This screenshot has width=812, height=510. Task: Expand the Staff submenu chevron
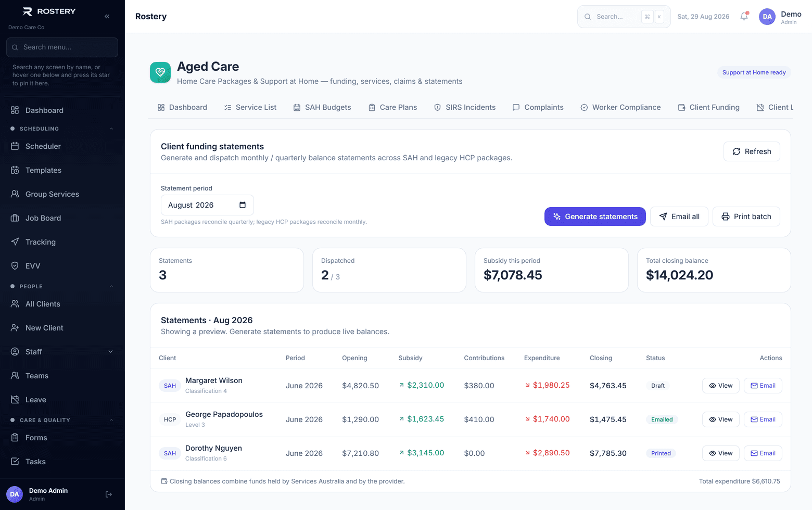(x=110, y=352)
